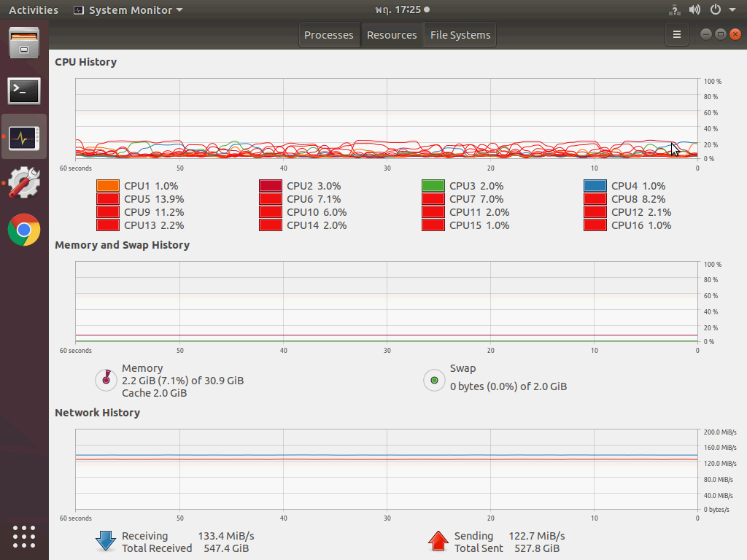Click the network status icon in top bar

point(674,9)
